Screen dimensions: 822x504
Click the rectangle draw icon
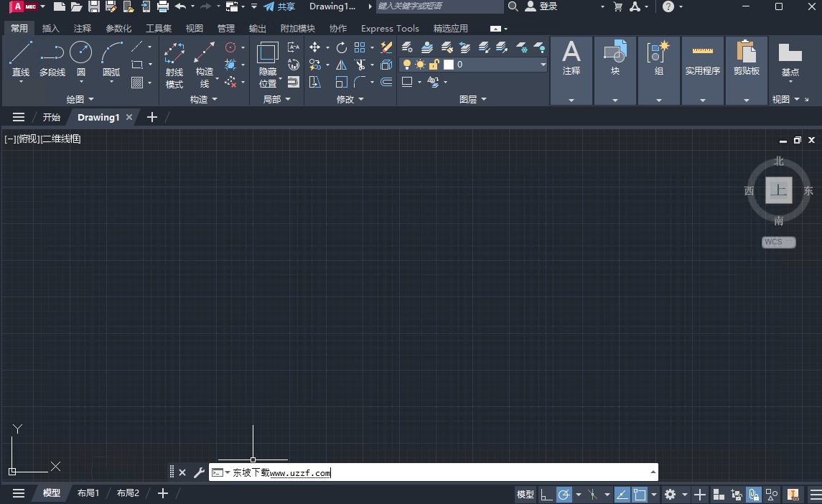point(137,65)
